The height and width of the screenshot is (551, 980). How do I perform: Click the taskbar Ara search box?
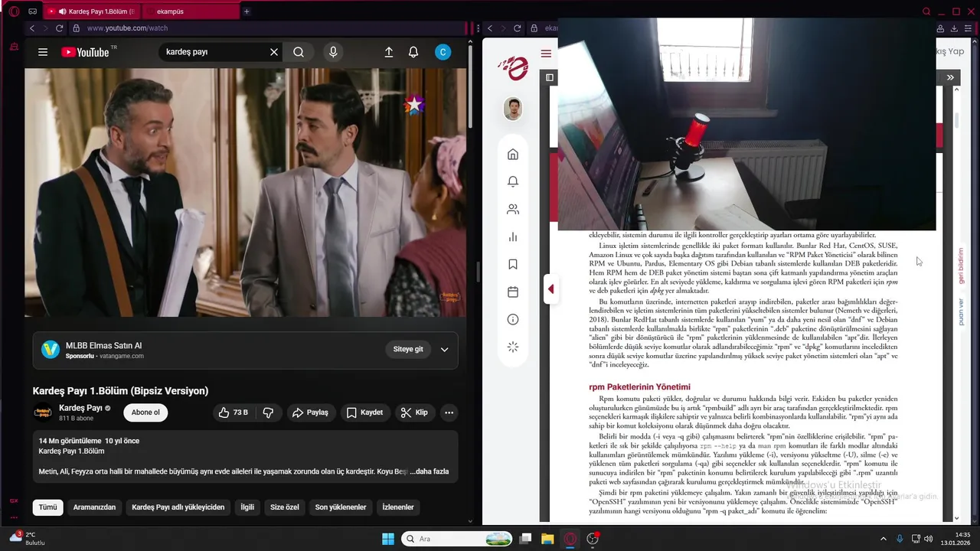456,539
